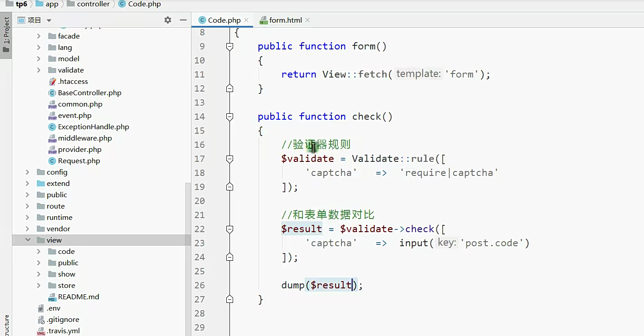Click the Project tree vertical scrollbar

(x=187, y=259)
